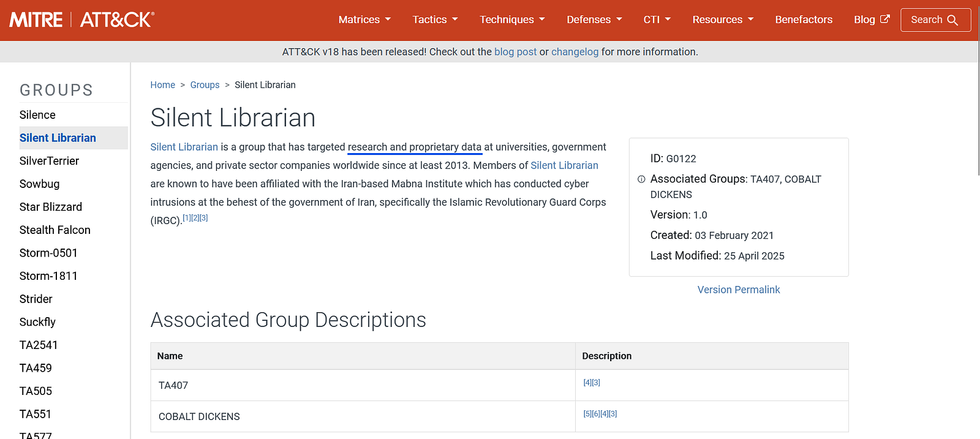This screenshot has width=980, height=439.
Task: Go to Groups breadcrumb
Action: pos(205,85)
